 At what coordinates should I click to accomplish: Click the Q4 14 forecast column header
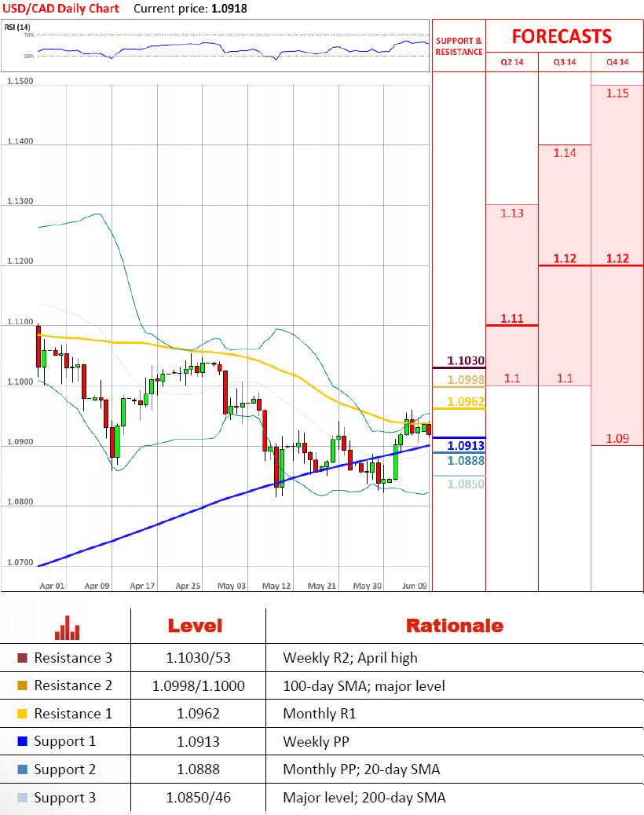[x=617, y=62]
